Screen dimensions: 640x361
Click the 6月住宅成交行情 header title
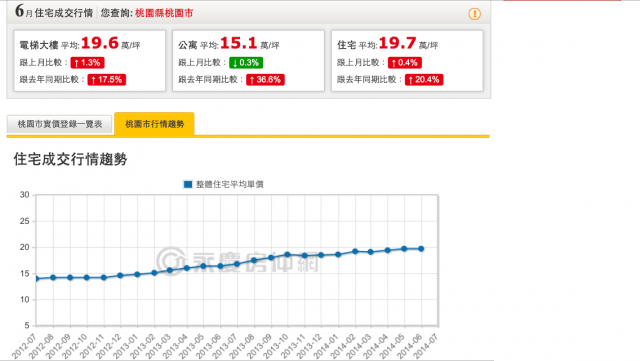click(54, 12)
